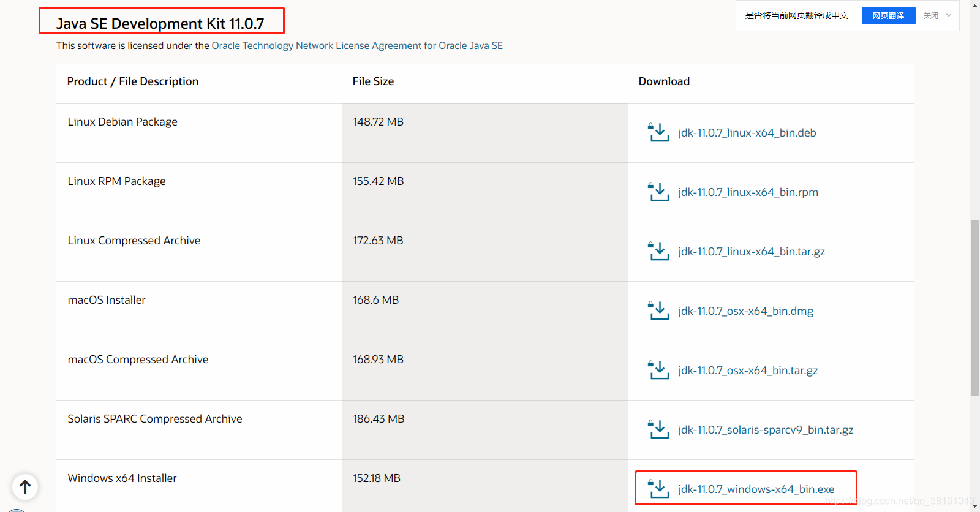Click download icon for osx-x64_bin.tar.gz
980x512 pixels.
pos(658,370)
